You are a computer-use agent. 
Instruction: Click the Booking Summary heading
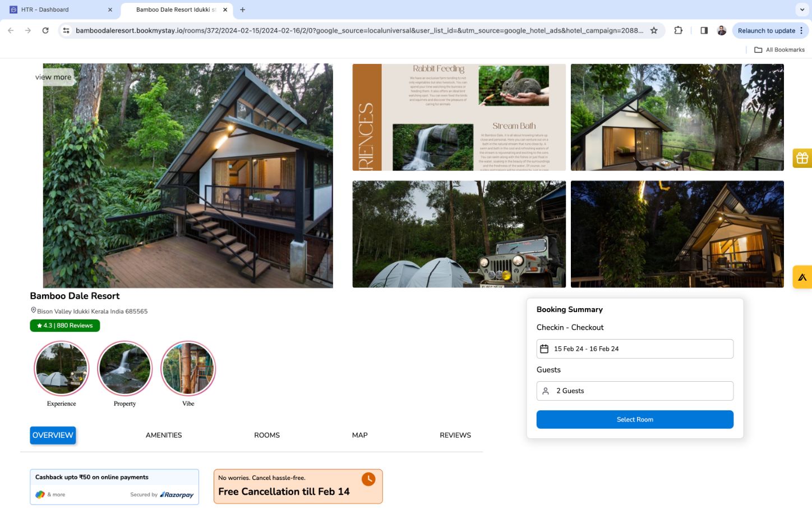(570, 309)
